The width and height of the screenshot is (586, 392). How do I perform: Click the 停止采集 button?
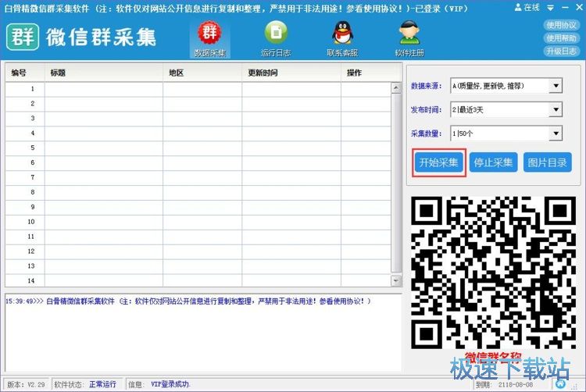(x=493, y=162)
